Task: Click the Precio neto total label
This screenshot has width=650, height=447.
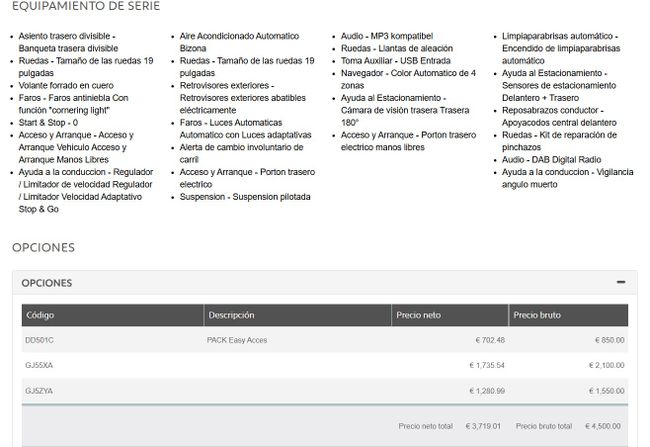Action: [426, 426]
